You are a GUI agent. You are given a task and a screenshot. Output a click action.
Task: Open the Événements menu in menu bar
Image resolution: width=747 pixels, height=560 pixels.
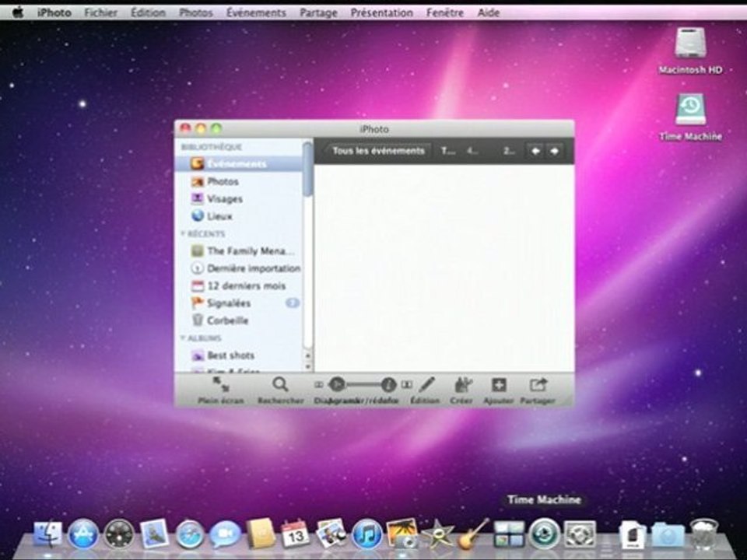pos(256,12)
